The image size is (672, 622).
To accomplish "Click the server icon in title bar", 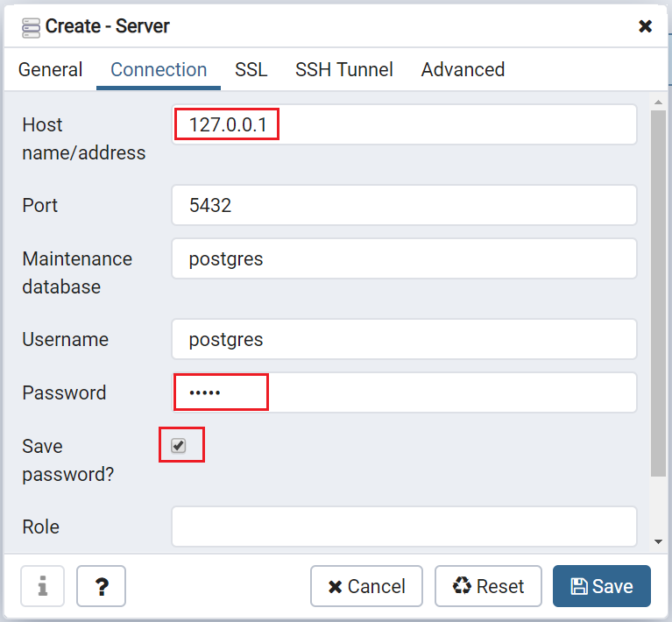I will tap(31, 27).
